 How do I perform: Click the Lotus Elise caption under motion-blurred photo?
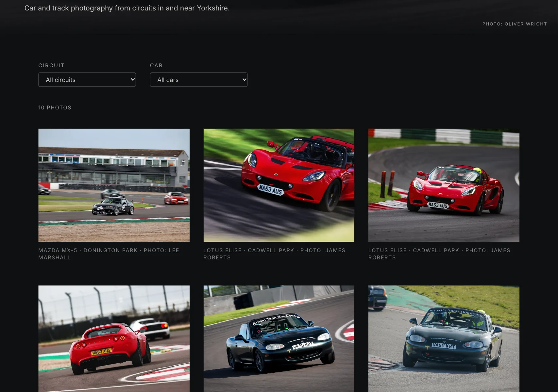point(274,254)
